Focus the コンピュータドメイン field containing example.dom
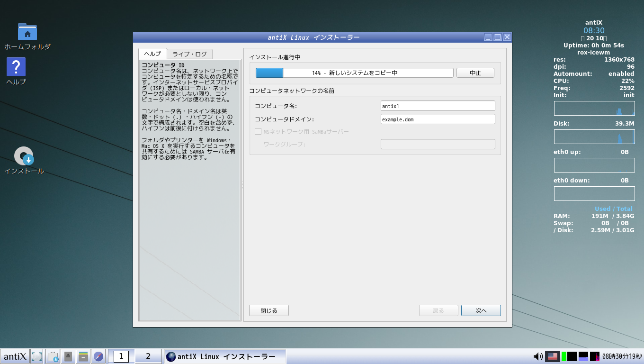The width and height of the screenshot is (644, 364). 438,119
